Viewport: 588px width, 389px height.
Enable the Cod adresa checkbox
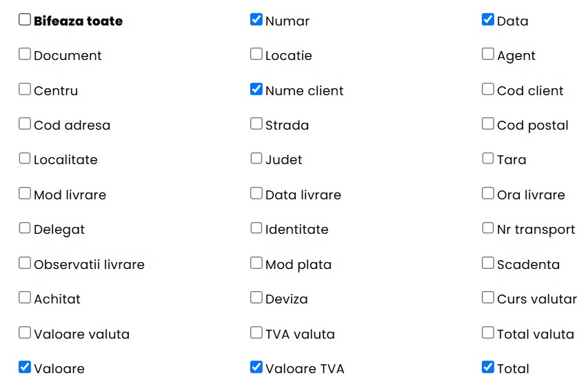point(25,123)
